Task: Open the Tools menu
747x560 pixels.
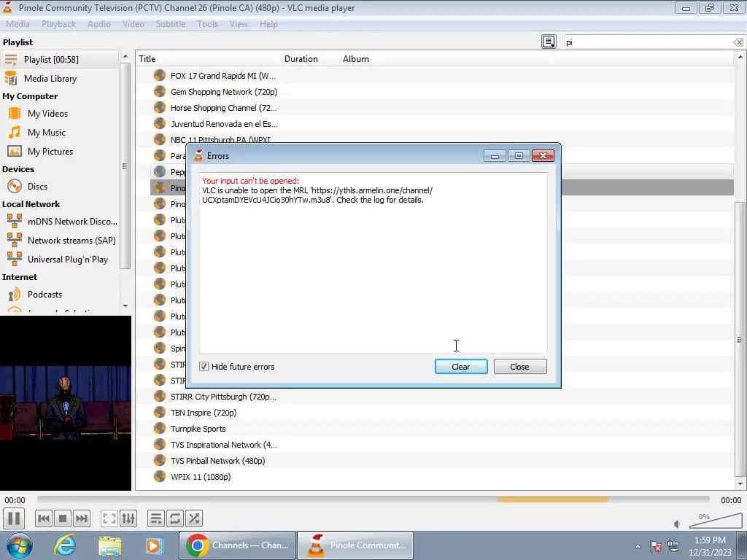Action: pos(207,24)
